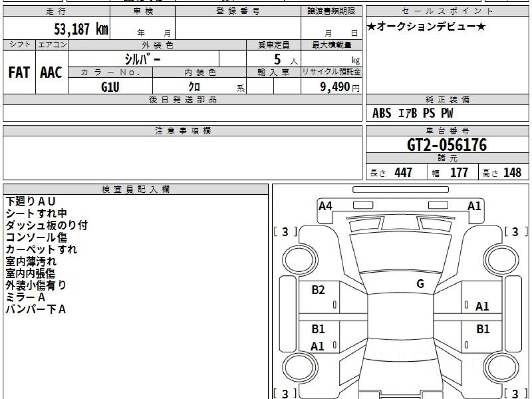Image resolution: width=532 pixels, height=399 pixels.
Task: Click the 純正装備 header
Action: click(448, 100)
